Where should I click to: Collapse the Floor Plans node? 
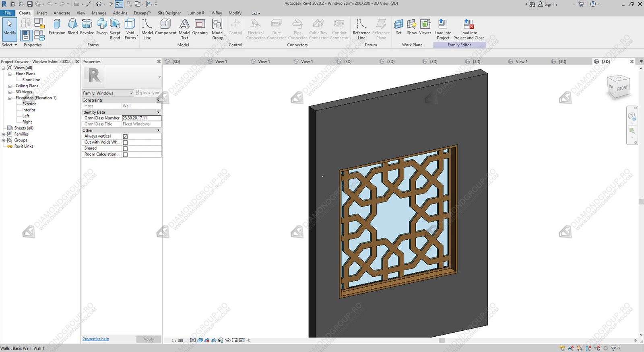(x=10, y=74)
